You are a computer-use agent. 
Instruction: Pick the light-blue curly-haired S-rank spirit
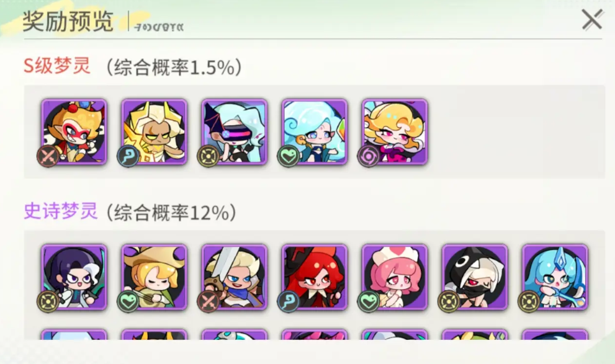[x=315, y=131]
